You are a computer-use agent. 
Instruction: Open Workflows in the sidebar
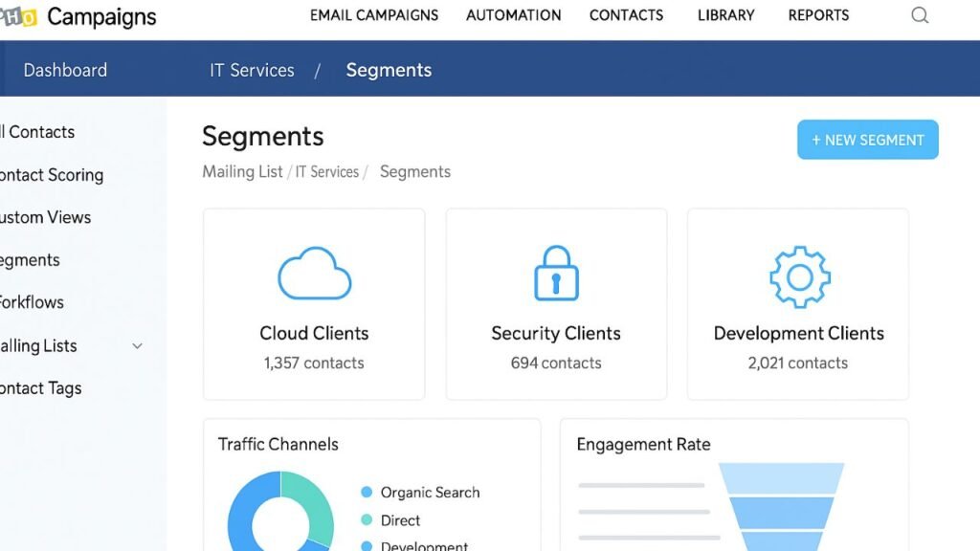pyautogui.click(x=32, y=302)
